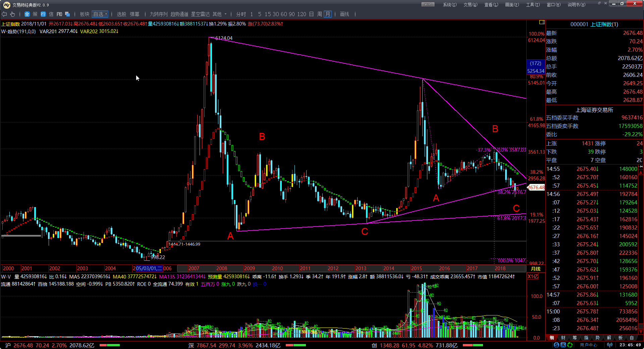The width and height of the screenshot is (644, 349).
Task: Click the 买 buy icon in status bar
Action: point(563,345)
